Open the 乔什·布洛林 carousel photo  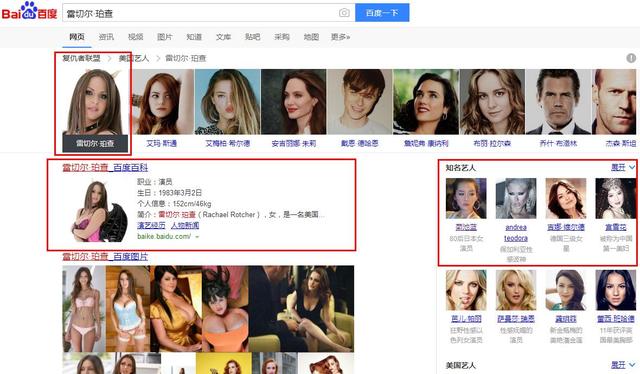point(558,101)
